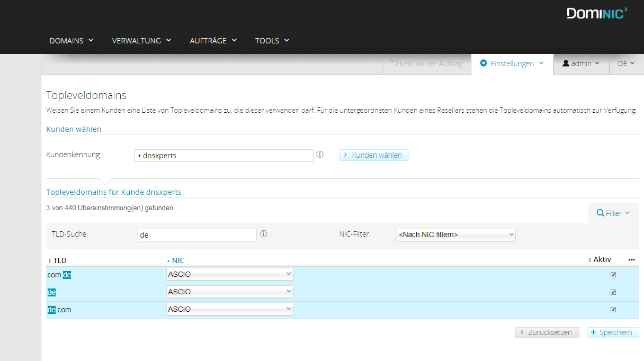Uncheck Aktiv checkbox for com.de
Viewport: 644px width, 361px height.
(613, 275)
